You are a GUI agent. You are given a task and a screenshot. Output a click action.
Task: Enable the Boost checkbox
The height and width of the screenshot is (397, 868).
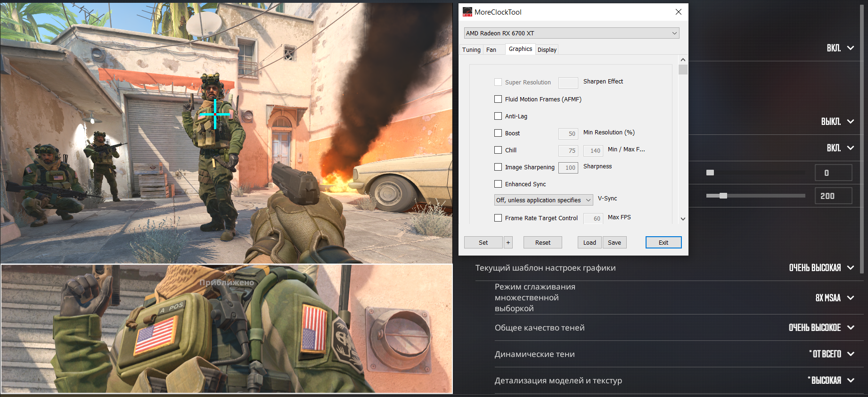pos(498,133)
